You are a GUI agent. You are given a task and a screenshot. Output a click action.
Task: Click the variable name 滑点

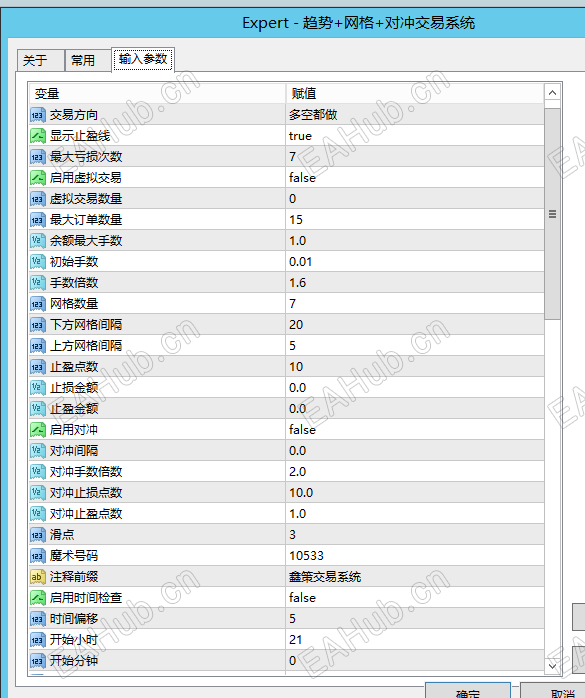(x=62, y=535)
